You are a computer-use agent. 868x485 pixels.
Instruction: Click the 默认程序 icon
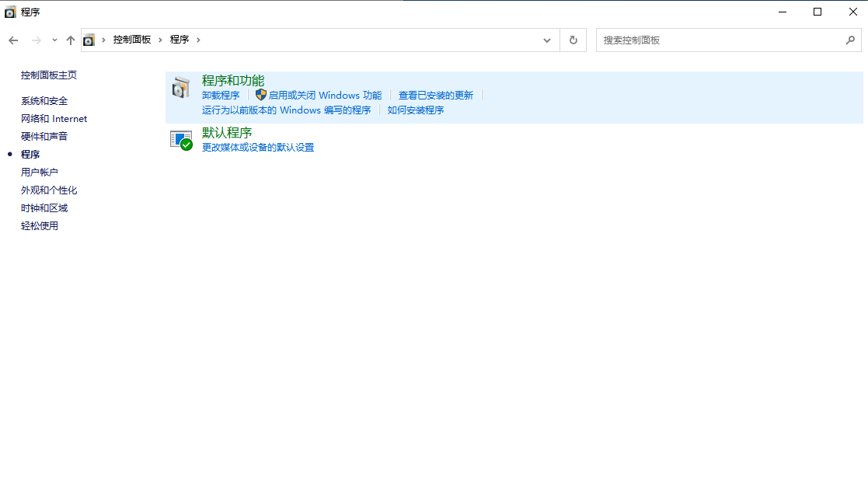coord(180,140)
